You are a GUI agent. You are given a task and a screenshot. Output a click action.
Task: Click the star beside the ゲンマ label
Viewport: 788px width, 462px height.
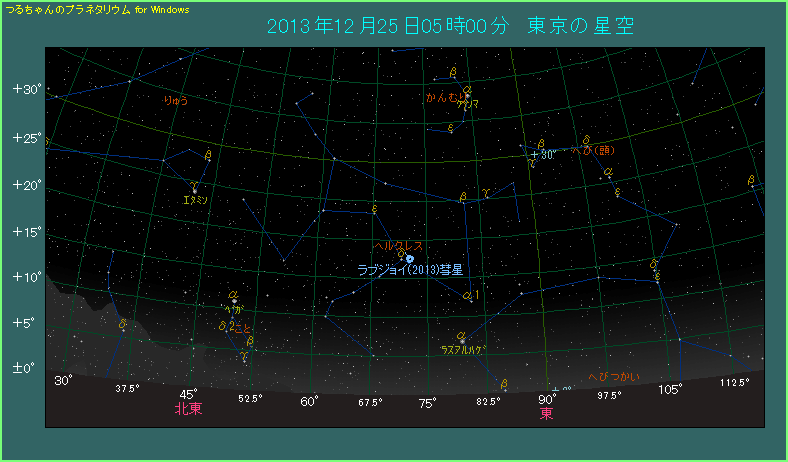[x=467, y=96]
